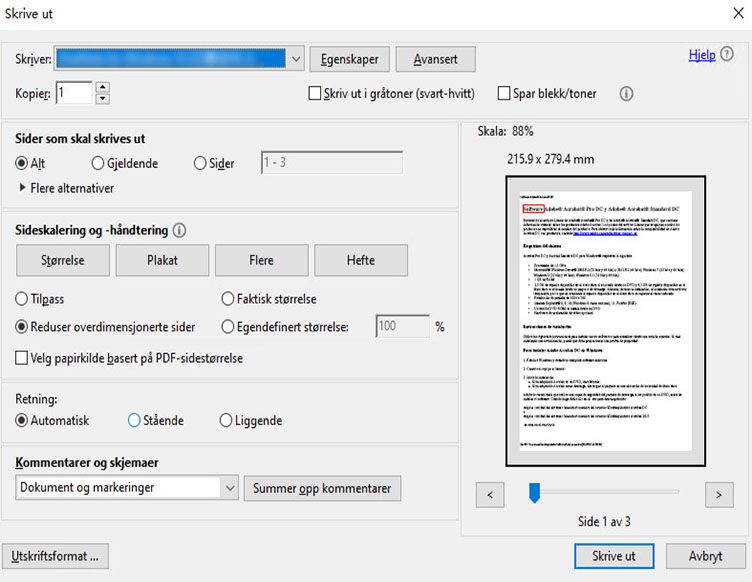Switch to the Størrelse tab button
752x582 pixels.
pos(63,260)
